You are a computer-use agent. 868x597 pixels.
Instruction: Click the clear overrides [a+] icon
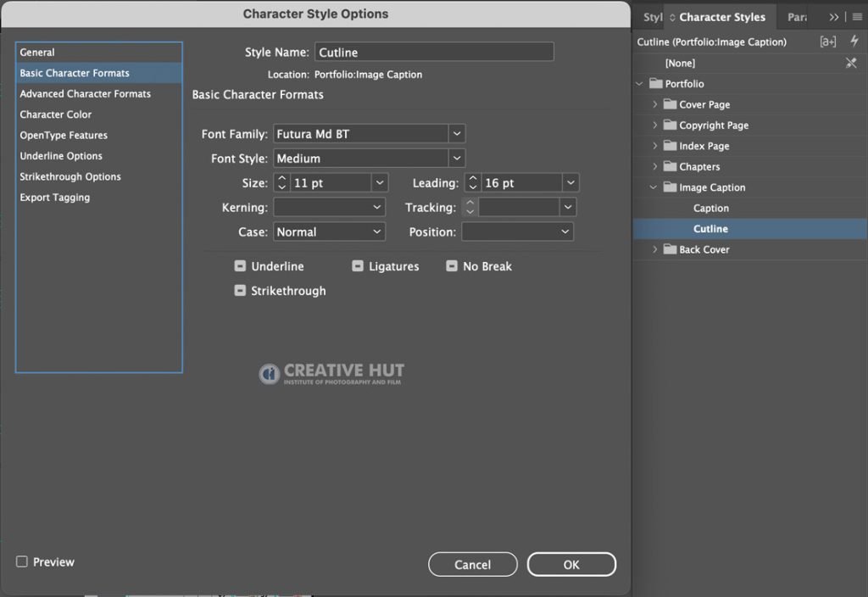(x=828, y=42)
